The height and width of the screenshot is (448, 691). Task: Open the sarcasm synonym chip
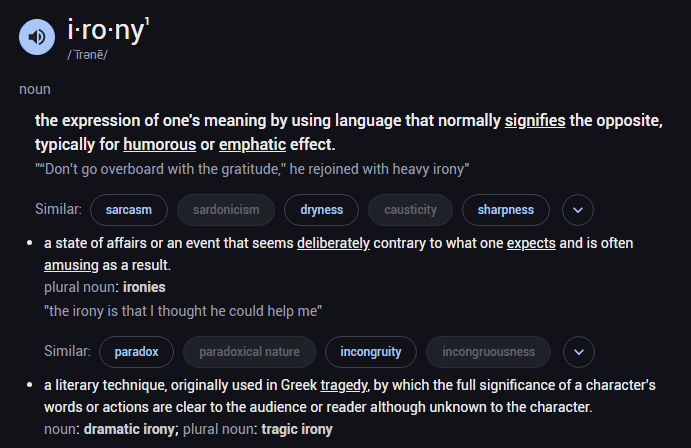click(x=129, y=210)
